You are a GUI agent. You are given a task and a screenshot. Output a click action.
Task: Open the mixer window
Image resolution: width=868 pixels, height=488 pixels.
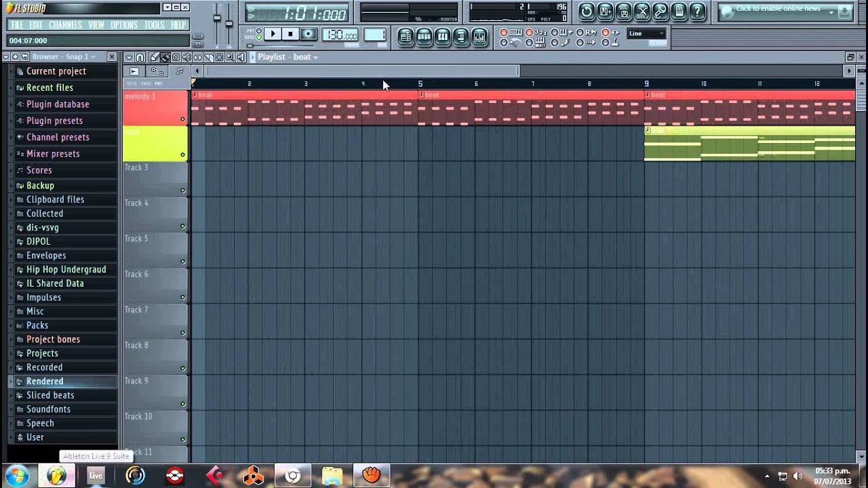pyautogui.click(x=479, y=36)
